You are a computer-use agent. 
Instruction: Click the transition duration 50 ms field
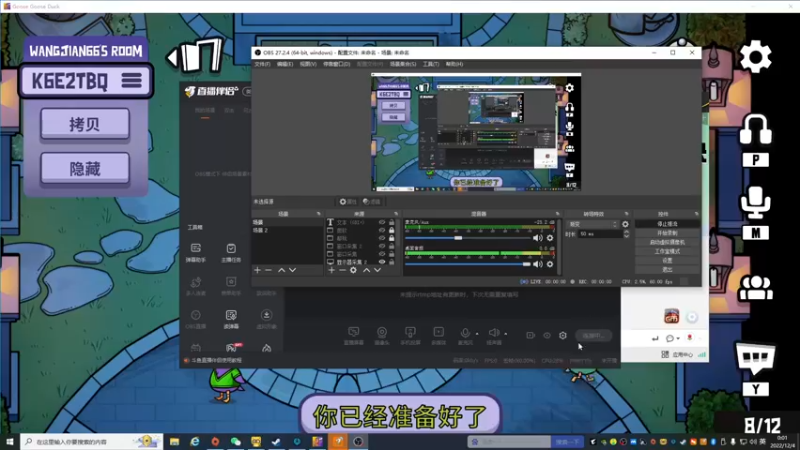pyautogui.click(x=600, y=234)
